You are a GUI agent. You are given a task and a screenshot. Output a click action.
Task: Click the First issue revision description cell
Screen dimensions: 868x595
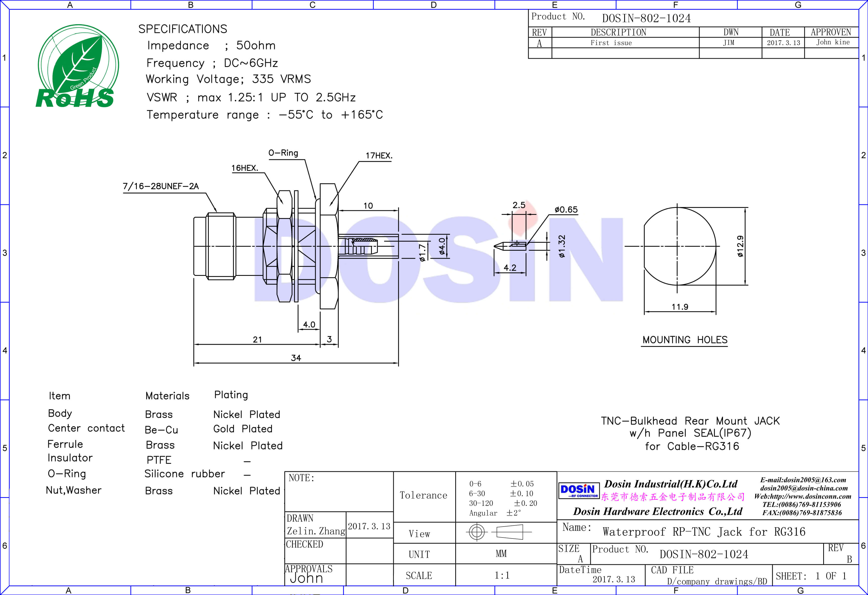tap(611, 43)
